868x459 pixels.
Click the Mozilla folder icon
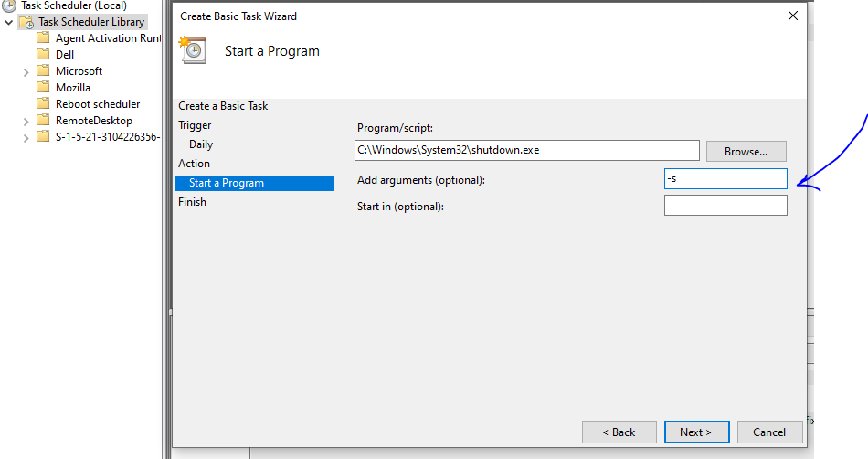(43, 87)
